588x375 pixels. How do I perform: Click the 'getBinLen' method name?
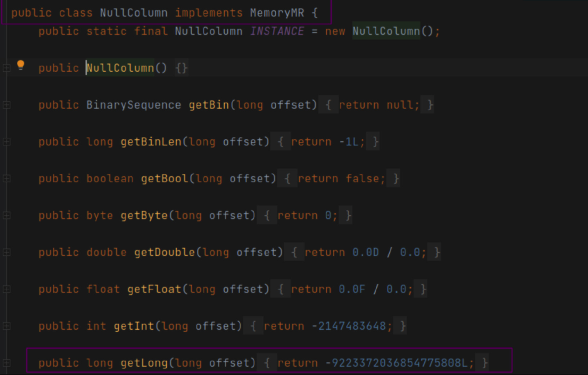tap(151, 142)
